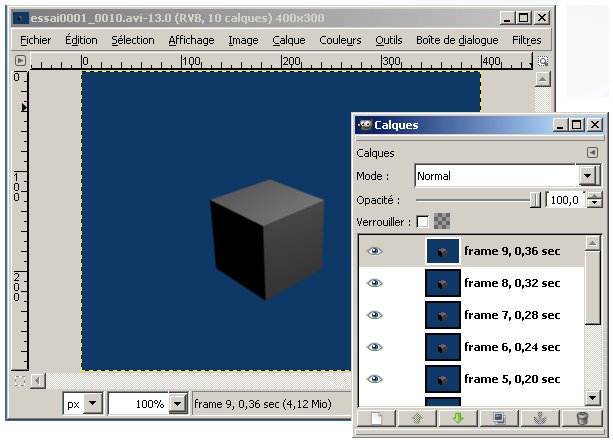The width and height of the screenshot is (613, 443).
Task: Open the Édition menu
Action: pos(81,40)
